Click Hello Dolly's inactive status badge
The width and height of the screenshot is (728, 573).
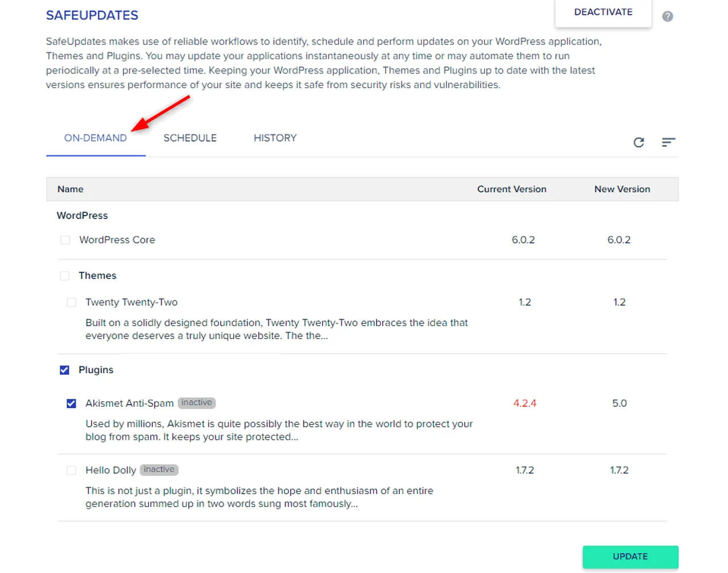pyautogui.click(x=159, y=470)
